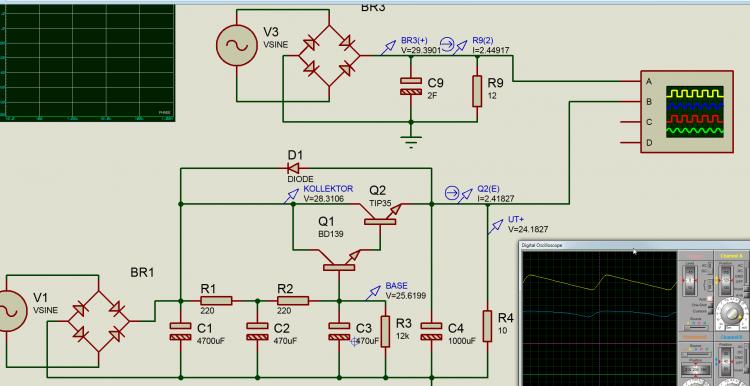Select the BR3(+) voltage probe arrow
This screenshot has width=750, height=386.
(x=388, y=47)
